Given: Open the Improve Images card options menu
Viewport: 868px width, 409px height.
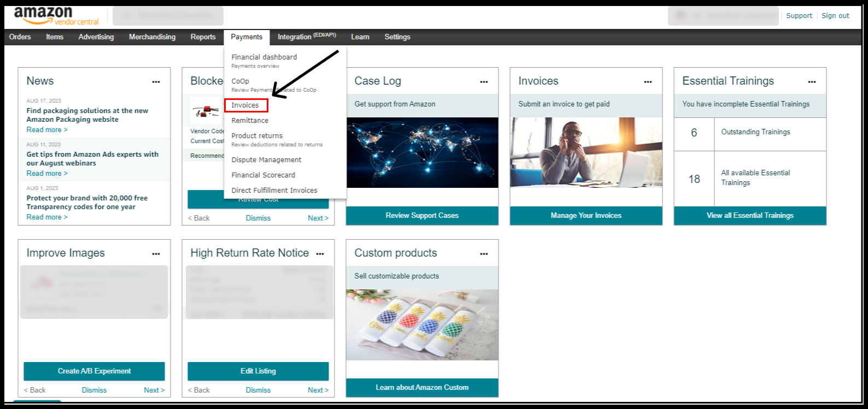Looking at the screenshot, I should click(156, 254).
